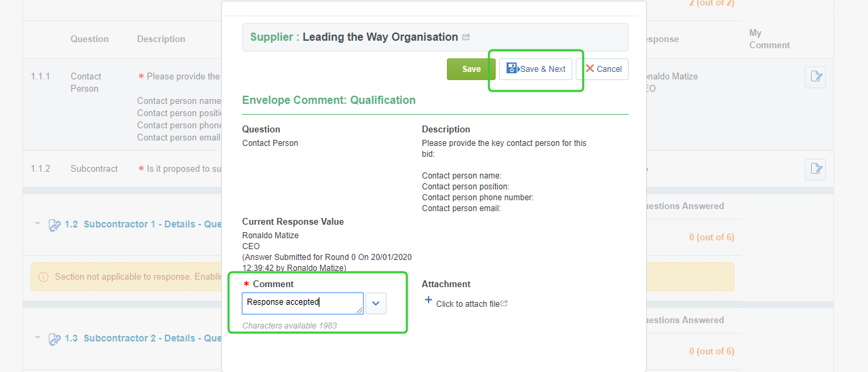
Task: Cancel the envelope comment dialog
Action: (602, 69)
